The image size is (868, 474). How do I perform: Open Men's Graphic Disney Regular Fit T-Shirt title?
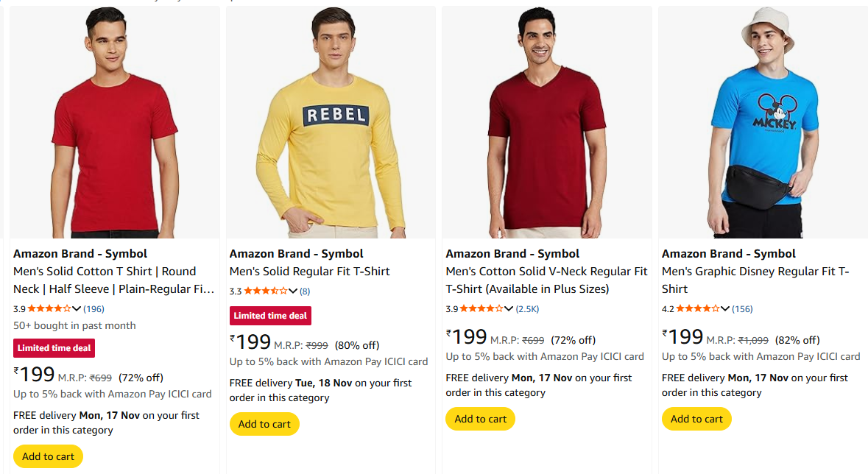click(x=755, y=280)
